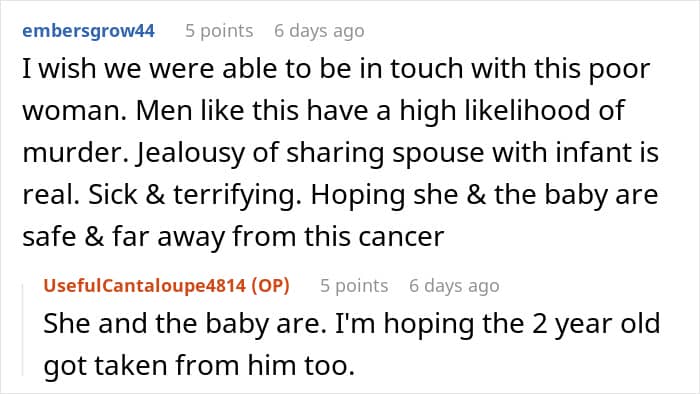The height and width of the screenshot is (394, 700).
Task: Click "5 points" on the OP's reply
Action: coord(354,286)
